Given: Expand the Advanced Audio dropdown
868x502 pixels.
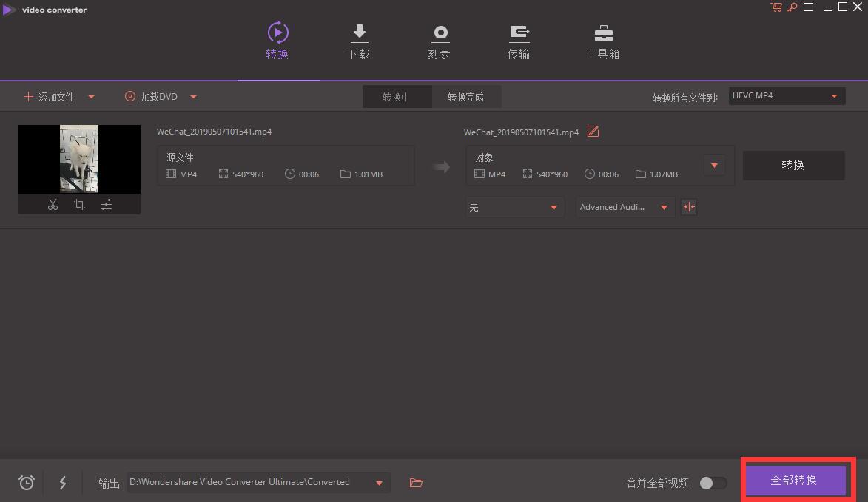Looking at the screenshot, I should (624, 207).
